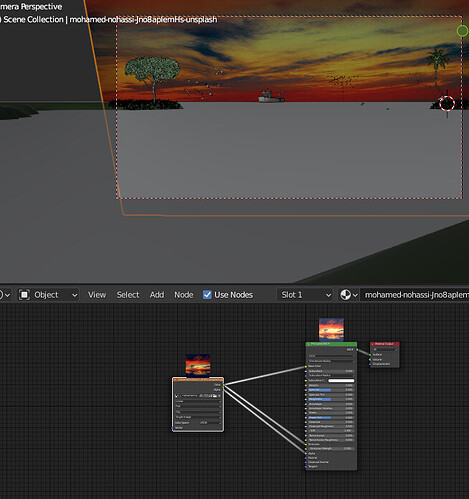Click the Tangent input socket on Principled node
The image size is (469, 499).
click(x=306, y=466)
